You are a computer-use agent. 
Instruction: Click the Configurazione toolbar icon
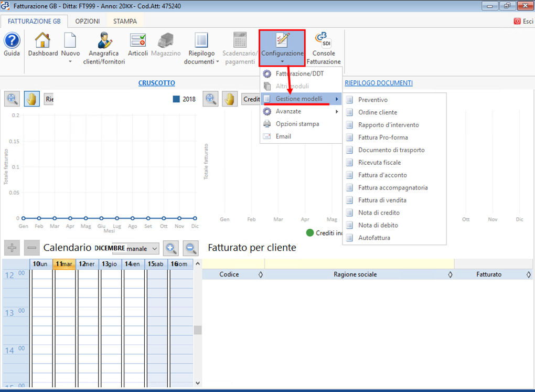282,42
